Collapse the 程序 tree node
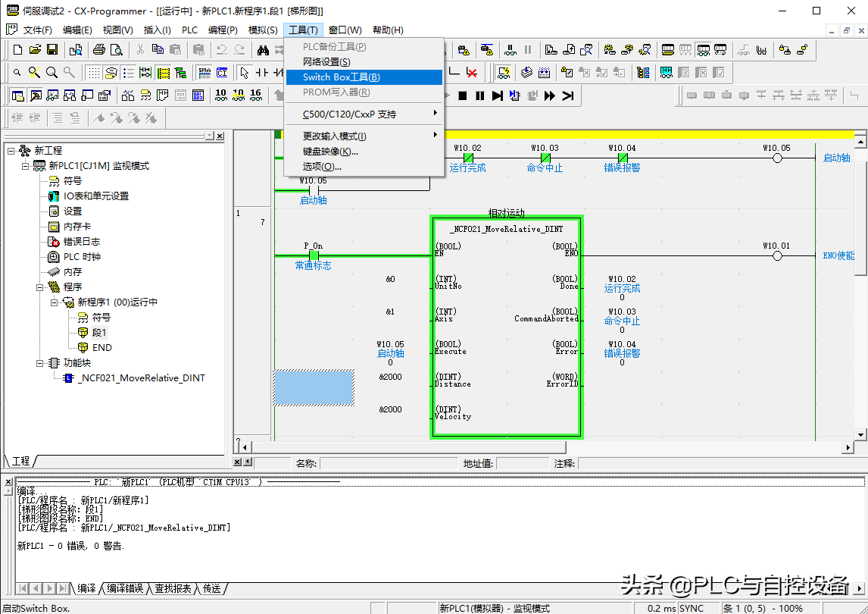This screenshot has width=868, height=614. click(39, 287)
